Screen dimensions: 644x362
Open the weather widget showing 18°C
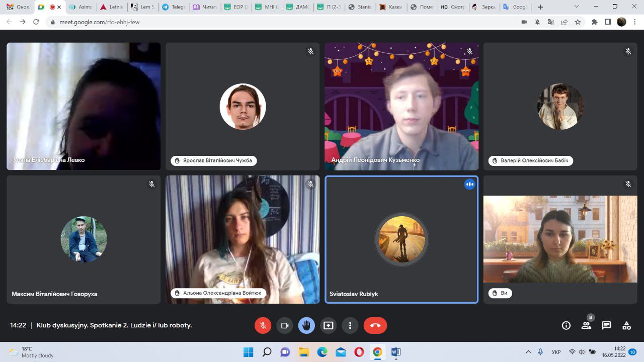(x=31, y=352)
